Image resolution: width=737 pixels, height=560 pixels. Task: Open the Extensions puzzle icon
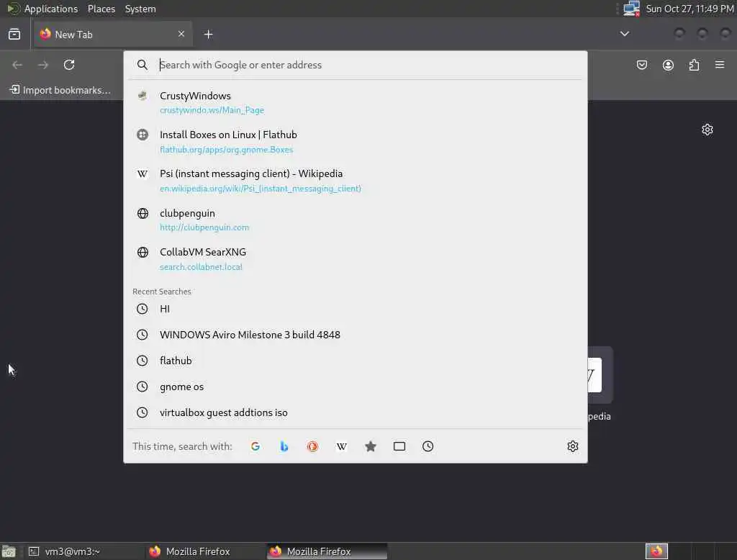(x=695, y=65)
